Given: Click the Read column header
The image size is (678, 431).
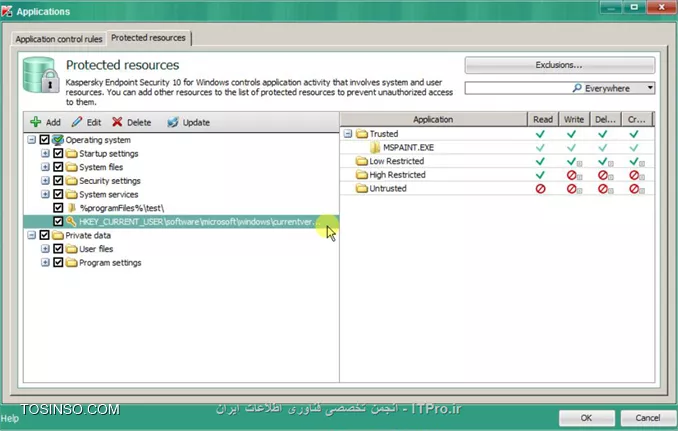Looking at the screenshot, I should (543, 119).
